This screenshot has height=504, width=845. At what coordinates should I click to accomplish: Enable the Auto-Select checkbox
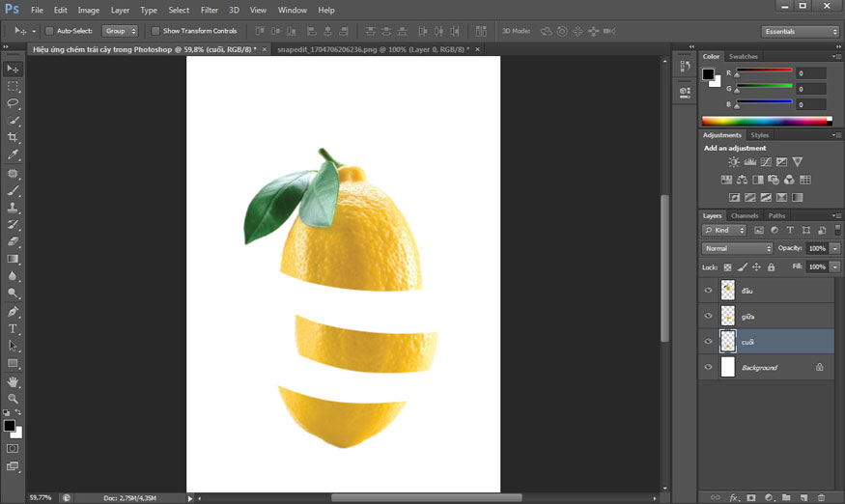click(x=49, y=31)
